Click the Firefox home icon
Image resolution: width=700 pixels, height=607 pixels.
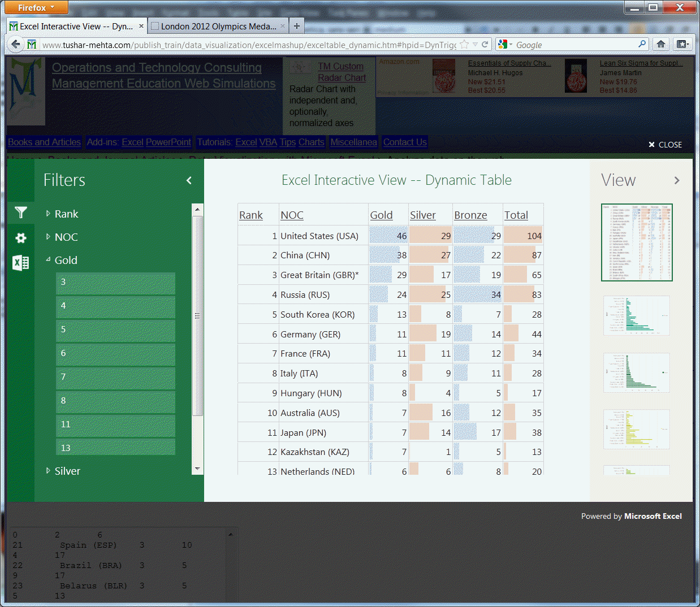pyautogui.click(x=660, y=45)
